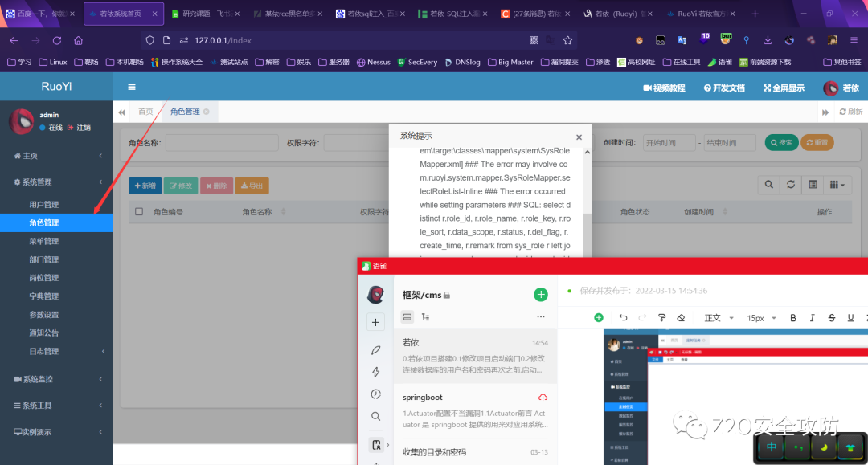Screen dimensions: 868x465
Task: Switch to the 首页 tab
Action: click(145, 112)
